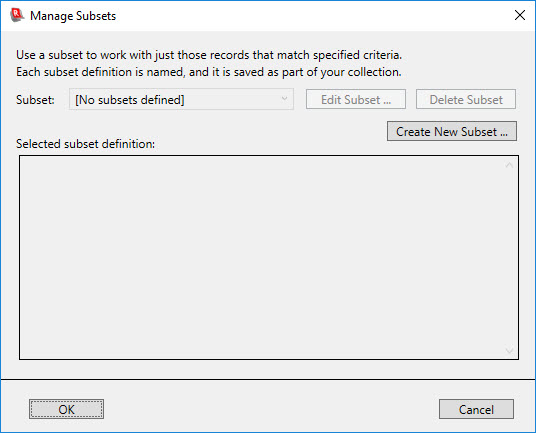
Task: Click the Edit Subset button
Action: [x=356, y=99]
